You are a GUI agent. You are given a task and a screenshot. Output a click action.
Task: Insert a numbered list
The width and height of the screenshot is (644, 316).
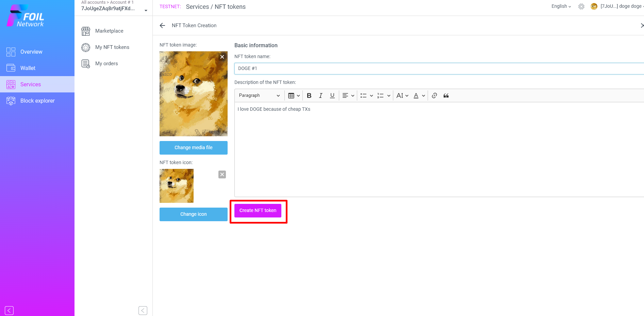(x=380, y=95)
